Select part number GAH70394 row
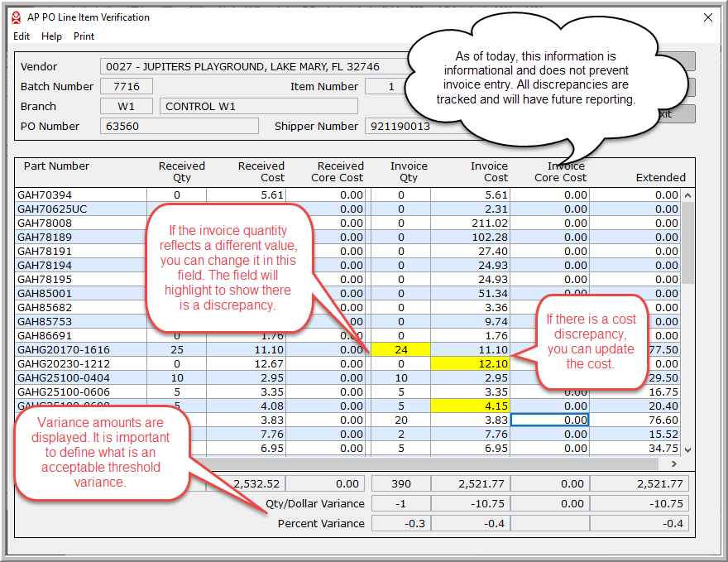Screen dimensions: 728x562 50,195
